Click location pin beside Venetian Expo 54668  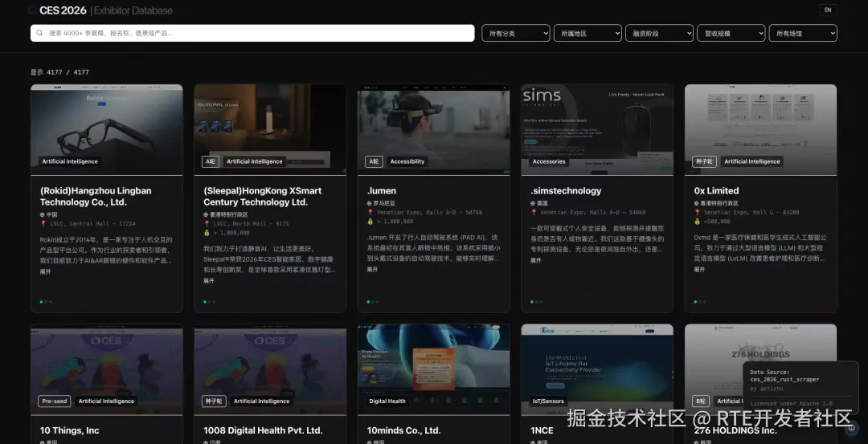pos(534,212)
